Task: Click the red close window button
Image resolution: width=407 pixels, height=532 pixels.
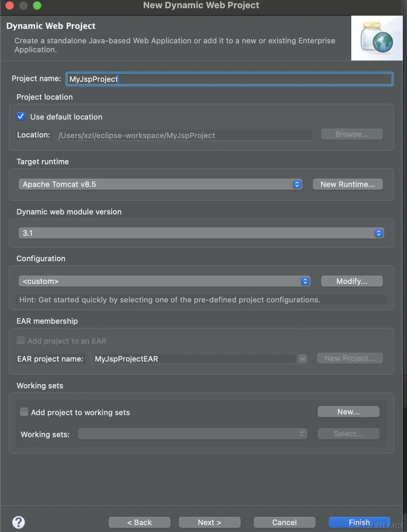Action: click(9, 5)
